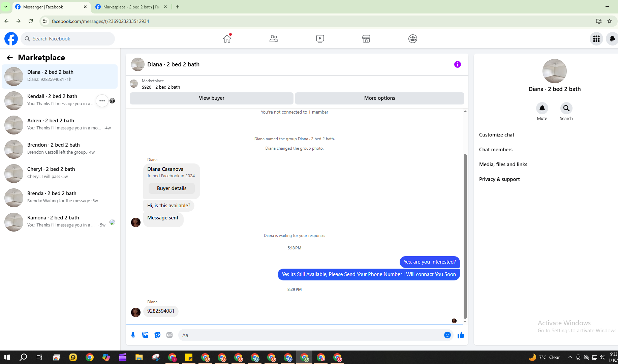Open Windows taskbar search
The image size is (618, 364).
(x=23, y=357)
